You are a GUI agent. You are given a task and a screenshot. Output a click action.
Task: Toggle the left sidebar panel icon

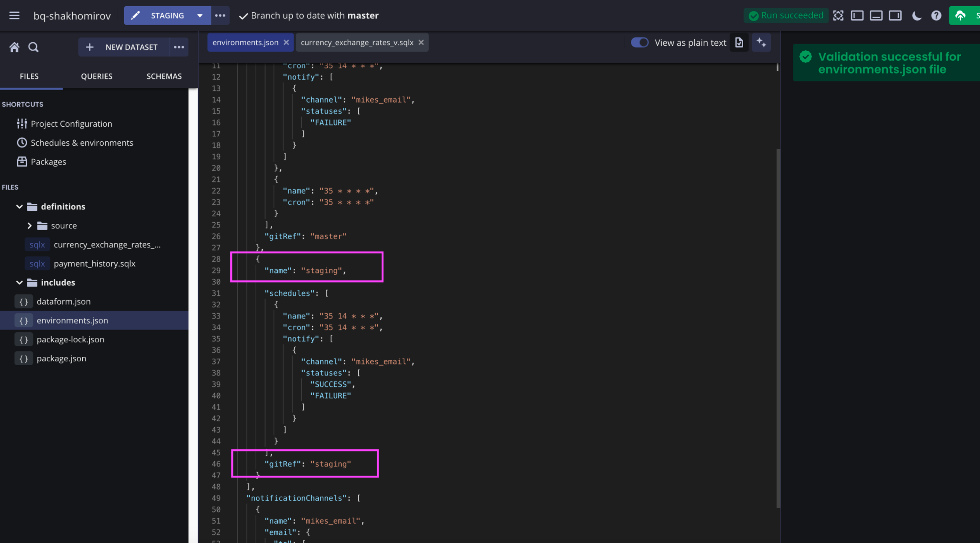(857, 16)
